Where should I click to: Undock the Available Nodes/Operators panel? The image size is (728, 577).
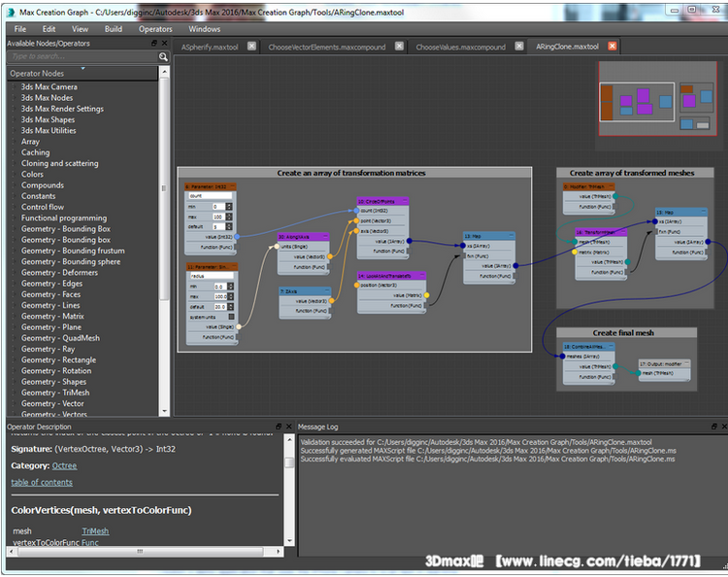click(x=153, y=44)
